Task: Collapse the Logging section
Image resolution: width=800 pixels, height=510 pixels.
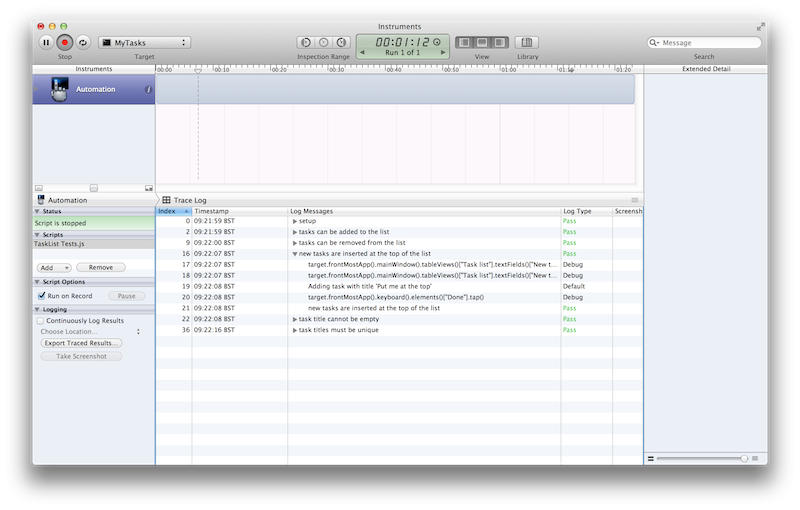Action: point(37,309)
